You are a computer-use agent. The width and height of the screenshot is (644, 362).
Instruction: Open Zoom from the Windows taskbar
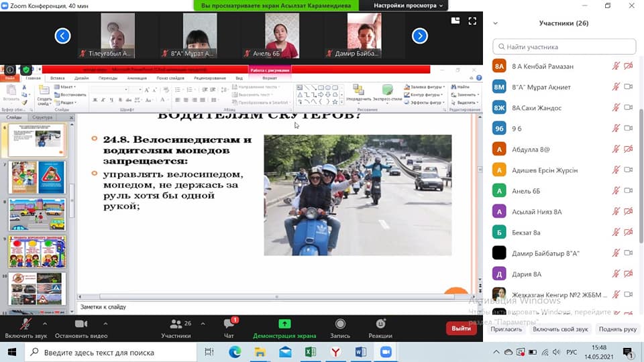(386, 352)
